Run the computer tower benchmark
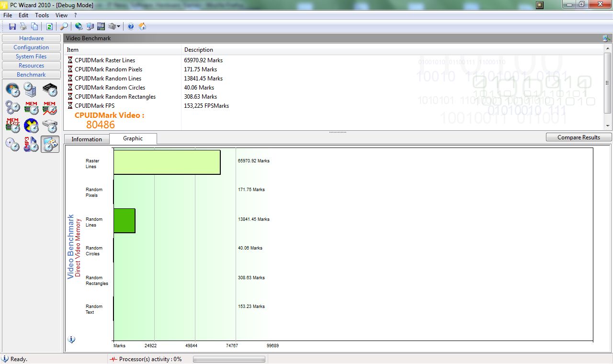This screenshot has height=364, width=613. click(x=31, y=90)
